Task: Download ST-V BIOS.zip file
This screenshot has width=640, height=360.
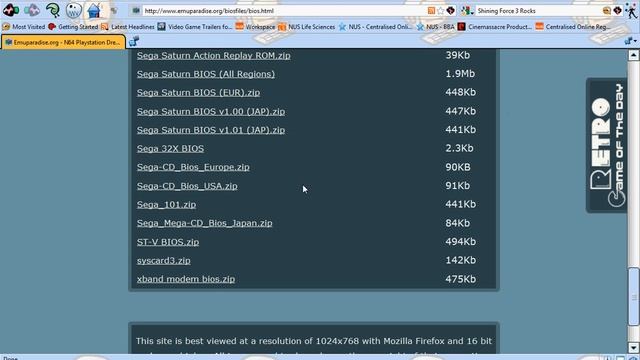Action: 168,242
